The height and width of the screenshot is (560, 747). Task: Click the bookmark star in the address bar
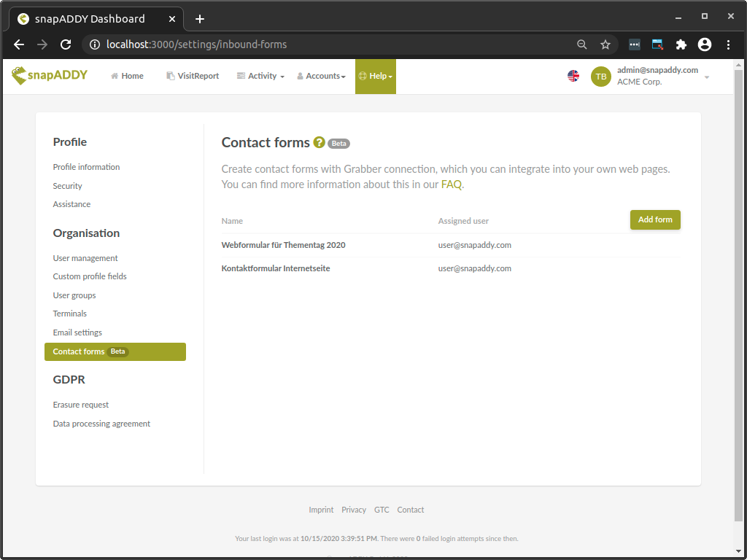tap(605, 44)
